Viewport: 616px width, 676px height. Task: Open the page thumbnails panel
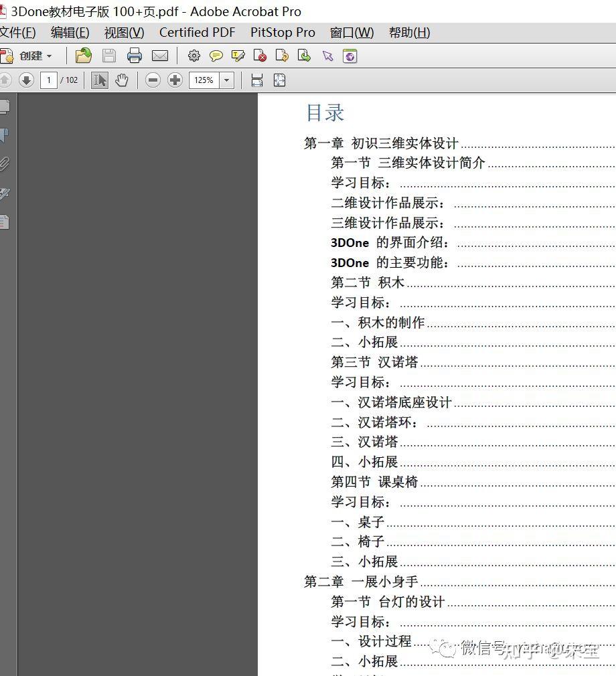pos(6,106)
